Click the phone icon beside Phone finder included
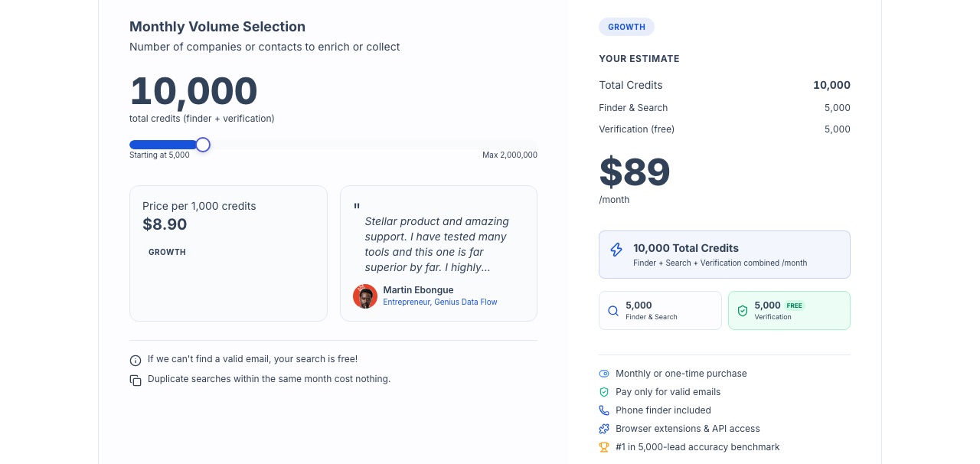 [x=604, y=410]
